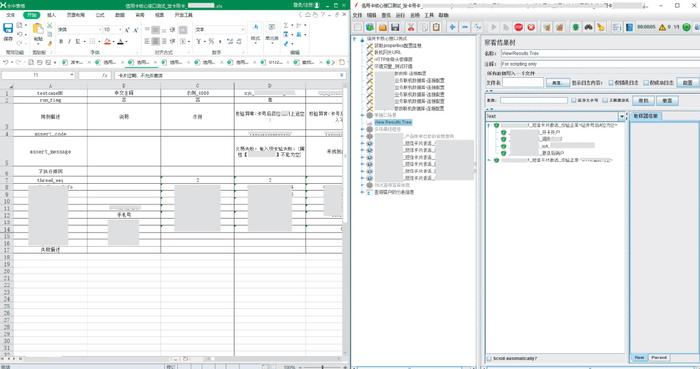Switch to JMeter's Raw tab at the bottom of the results
The height and width of the screenshot is (369, 700).
coord(639,357)
